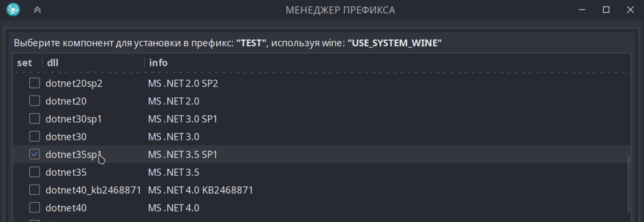Screen dimensions: 644x222
Task: Enable the dotnet30 checkbox
Action: [35, 137]
